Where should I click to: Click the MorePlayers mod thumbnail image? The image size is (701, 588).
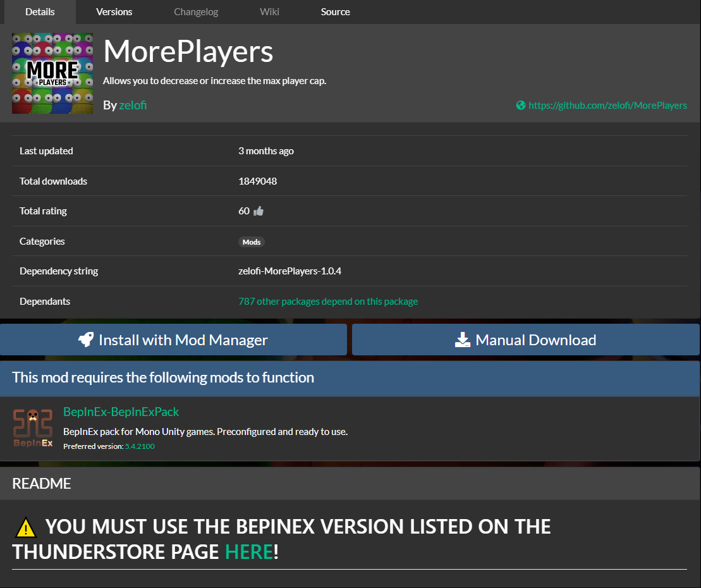click(52, 73)
